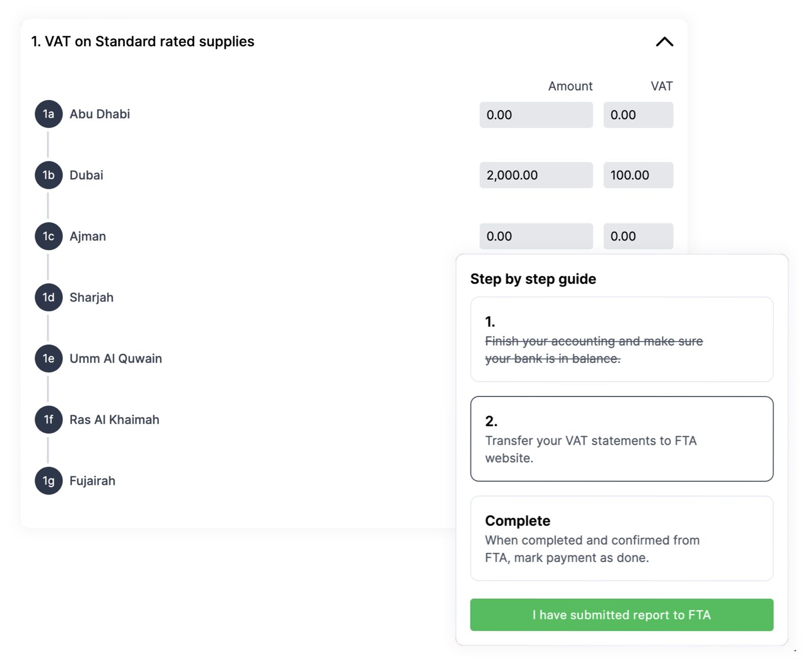Click the Ajman Amount field
The image size is (812, 669).
pos(535,236)
